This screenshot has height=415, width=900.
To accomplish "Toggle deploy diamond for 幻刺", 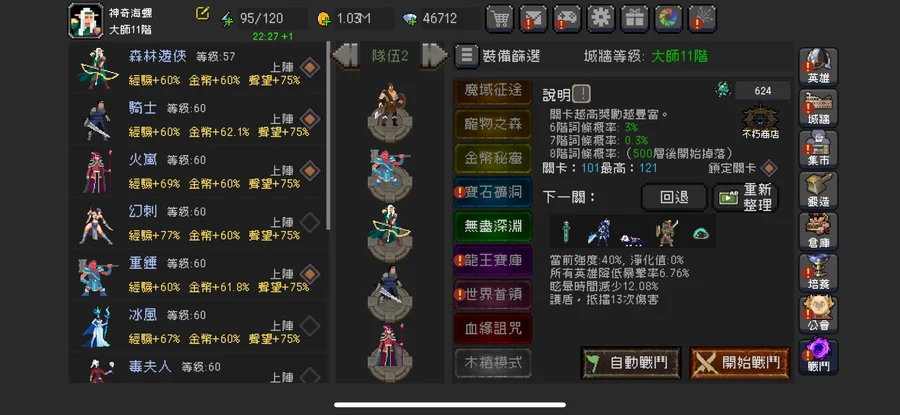I will pyautogui.click(x=310, y=223).
